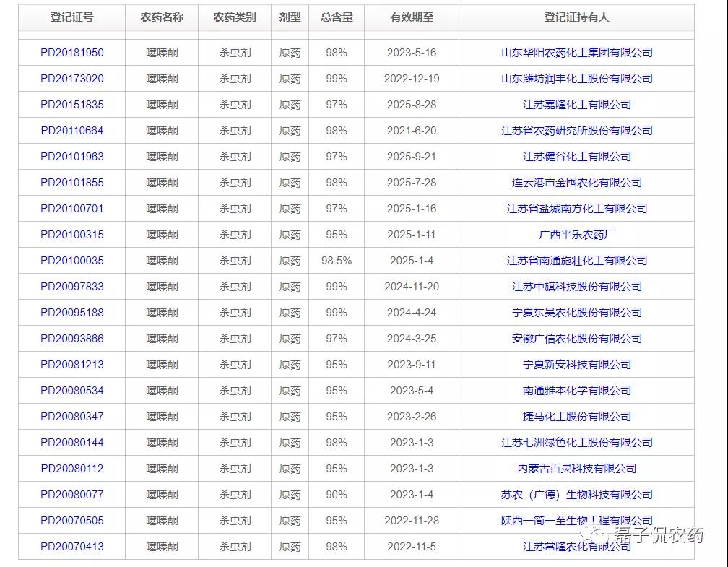Select expiry date 2022-11-28
Image resolution: width=728 pixels, height=567 pixels.
coord(412,521)
